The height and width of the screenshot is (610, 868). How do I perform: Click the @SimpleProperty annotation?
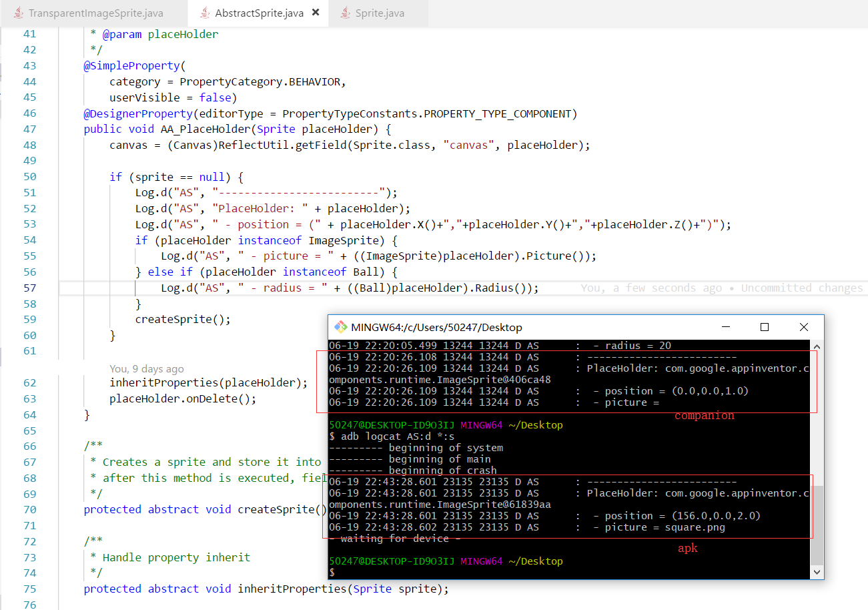point(131,65)
